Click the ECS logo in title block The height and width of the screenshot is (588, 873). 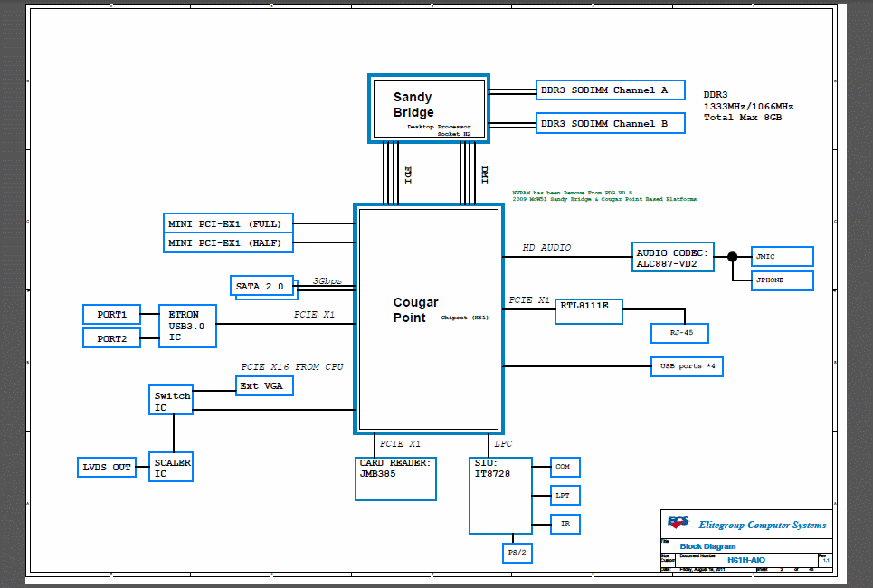[678, 522]
